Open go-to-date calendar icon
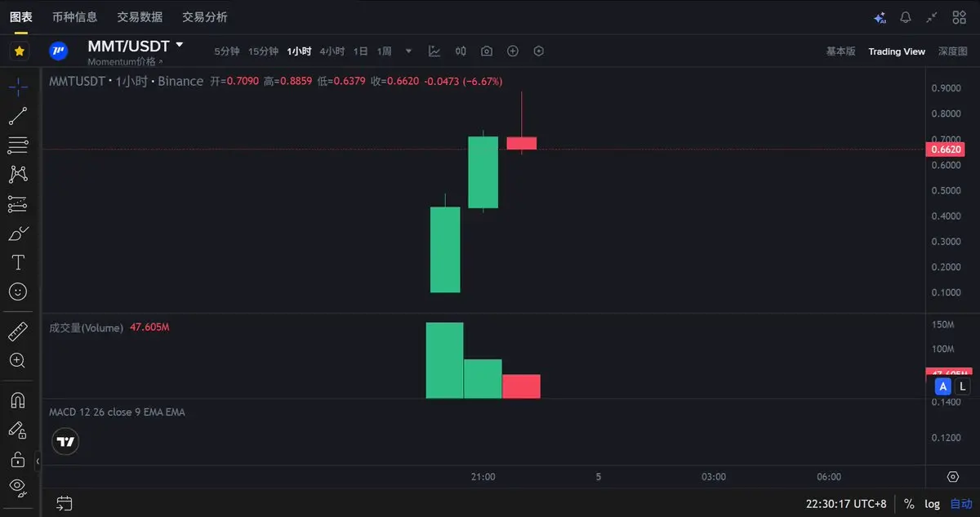This screenshot has height=517, width=980. (x=65, y=504)
